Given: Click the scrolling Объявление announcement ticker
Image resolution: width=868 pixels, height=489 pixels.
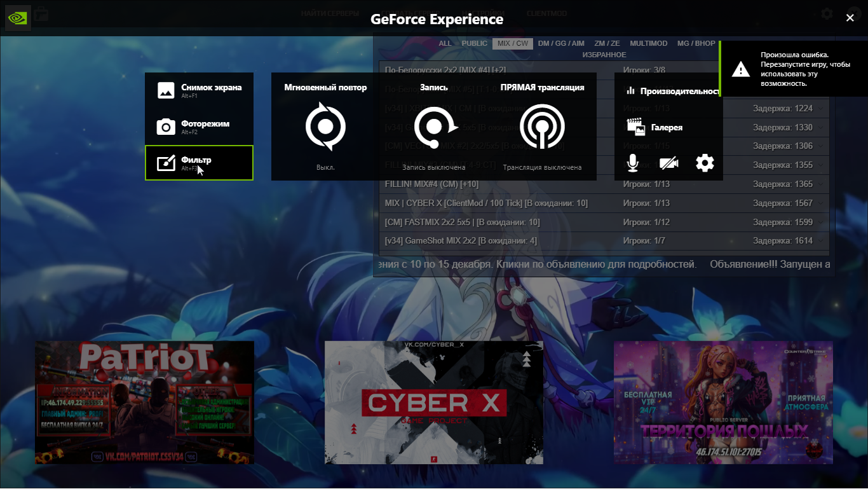Looking at the screenshot, I should coord(604,263).
